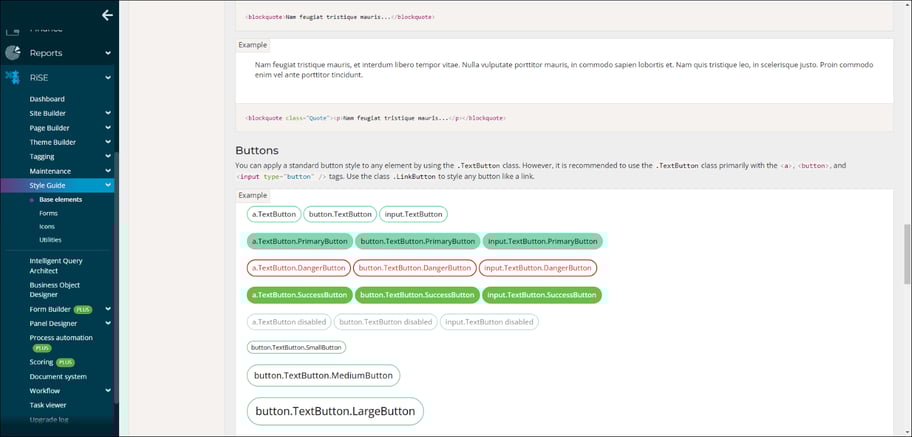Click the RiSE module icon
The width and height of the screenshot is (912, 437).
(x=12, y=77)
